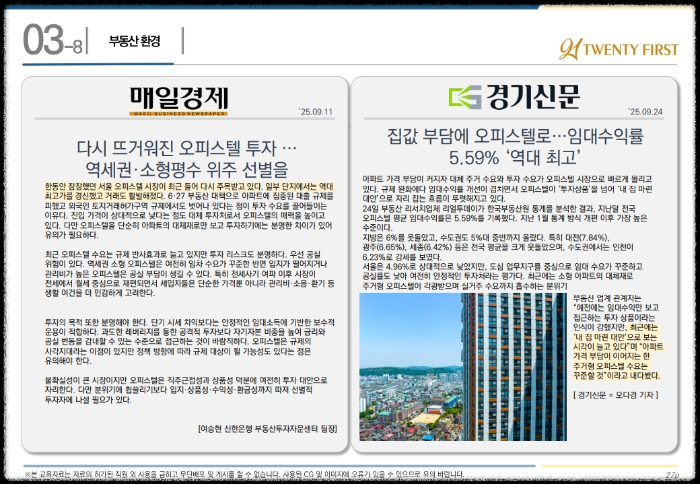Click the apartment tower cityscape photo
Image resolution: width=700 pixels, height=484 pixels.
click(x=463, y=367)
